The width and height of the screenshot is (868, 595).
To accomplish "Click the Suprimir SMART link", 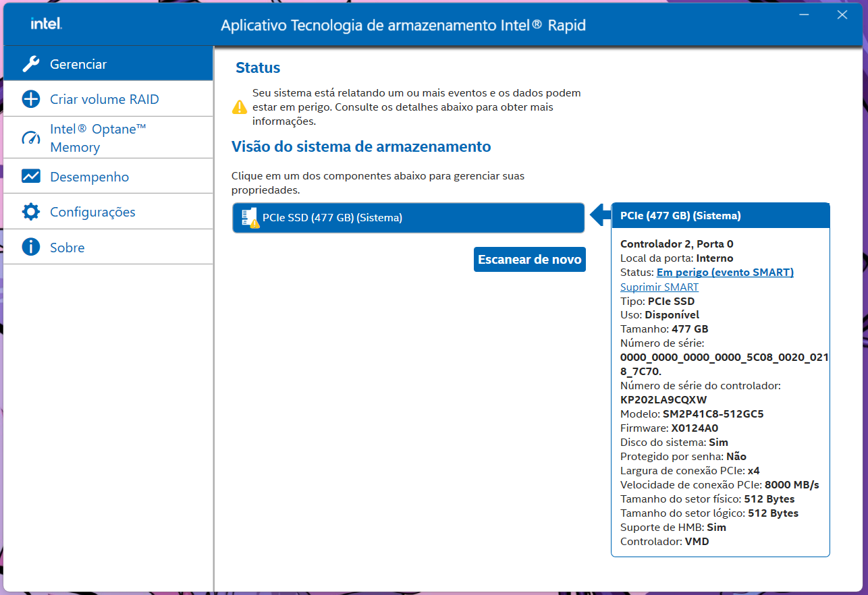I will click(659, 287).
